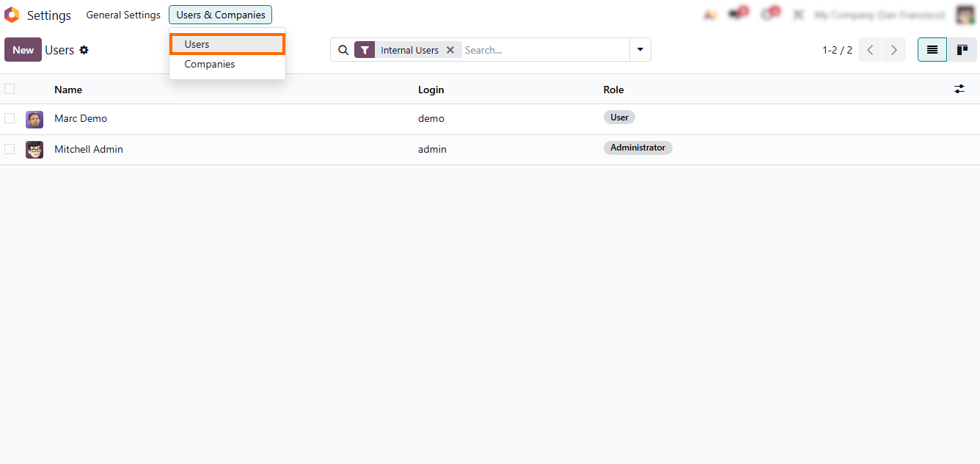This screenshot has width=980, height=464.
Task: Check the Marc Demo row checkbox
Action: coord(10,118)
